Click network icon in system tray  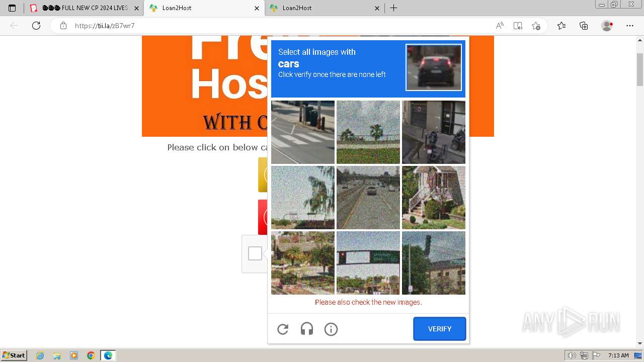(584, 355)
